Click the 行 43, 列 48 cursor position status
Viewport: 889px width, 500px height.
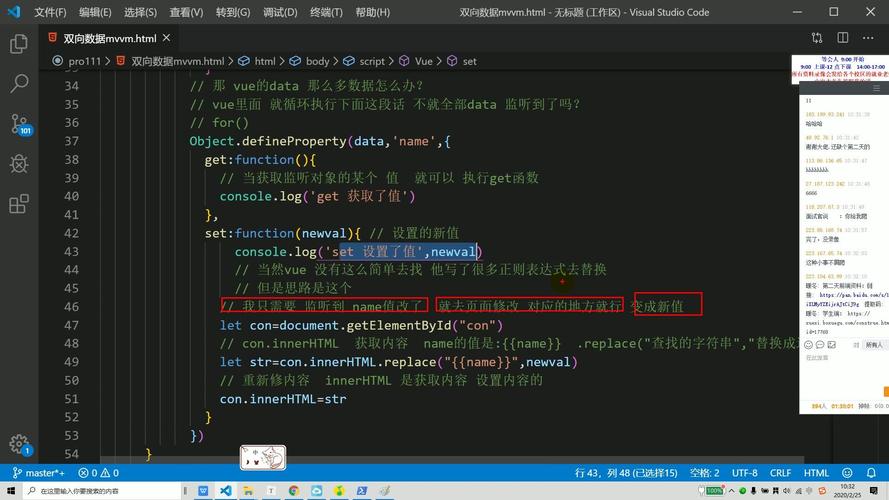point(626,473)
